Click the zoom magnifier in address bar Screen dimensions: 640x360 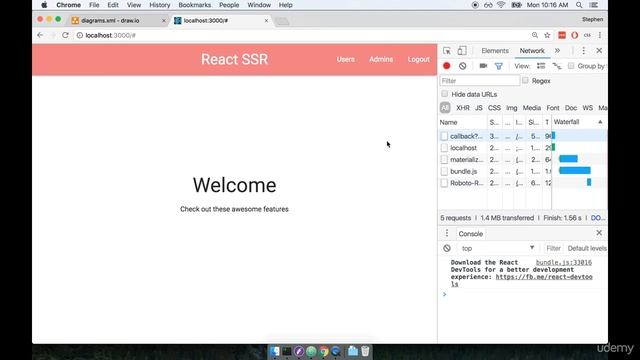[535, 35]
